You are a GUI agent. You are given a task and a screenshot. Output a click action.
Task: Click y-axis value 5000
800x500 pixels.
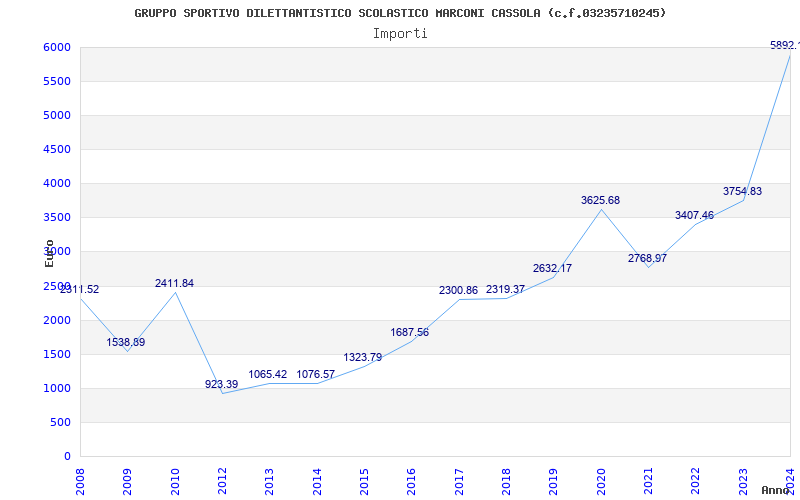(x=58, y=115)
